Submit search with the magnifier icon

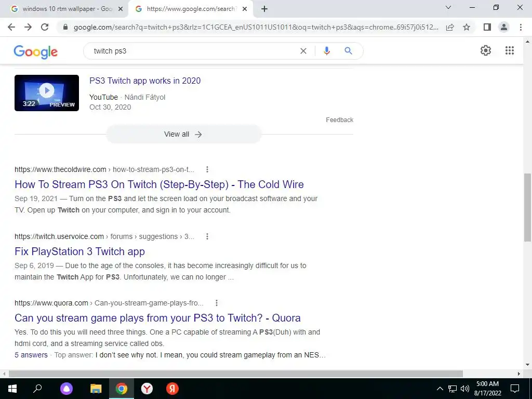pyautogui.click(x=348, y=51)
